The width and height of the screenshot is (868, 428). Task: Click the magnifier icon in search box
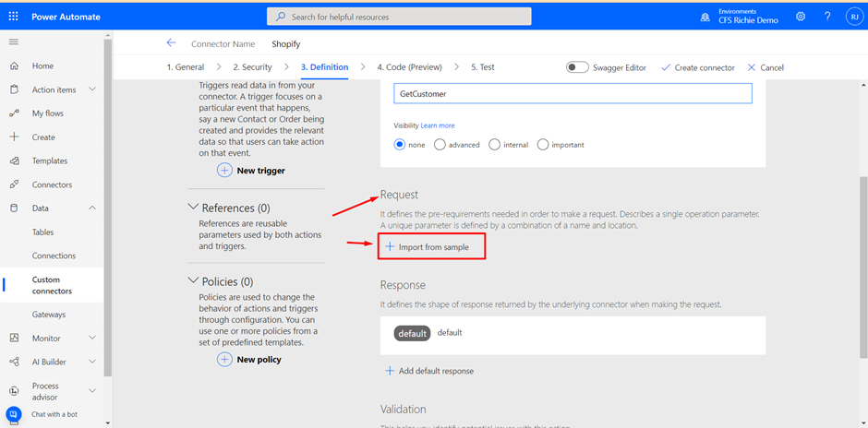(x=282, y=17)
